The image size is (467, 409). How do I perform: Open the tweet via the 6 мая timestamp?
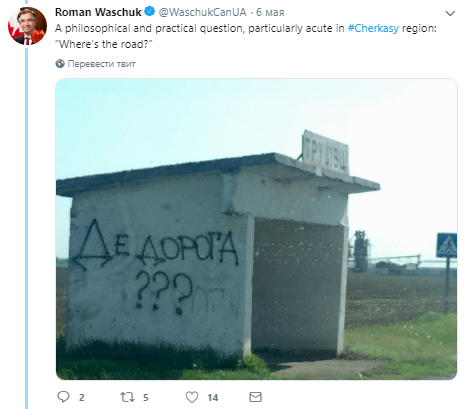tap(270, 12)
